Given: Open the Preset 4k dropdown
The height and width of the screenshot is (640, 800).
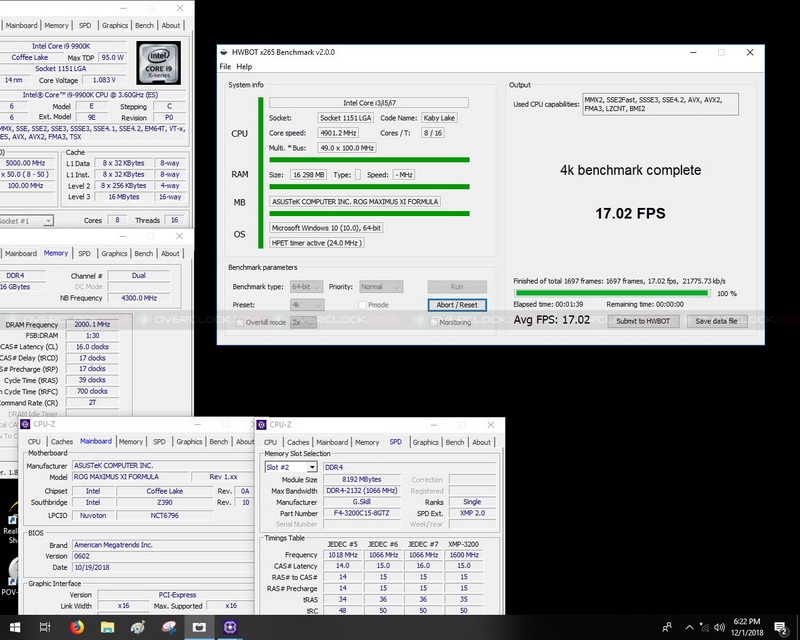Looking at the screenshot, I should tap(307, 305).
